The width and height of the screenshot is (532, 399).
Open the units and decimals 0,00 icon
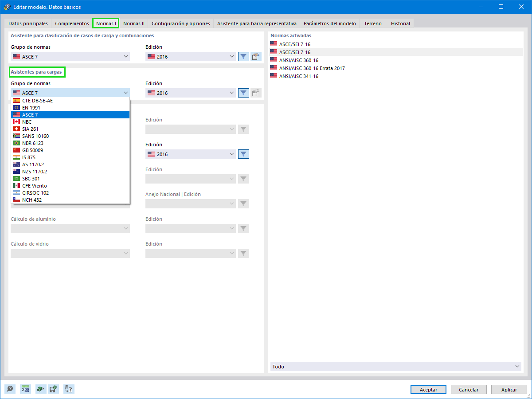point(25,389)
